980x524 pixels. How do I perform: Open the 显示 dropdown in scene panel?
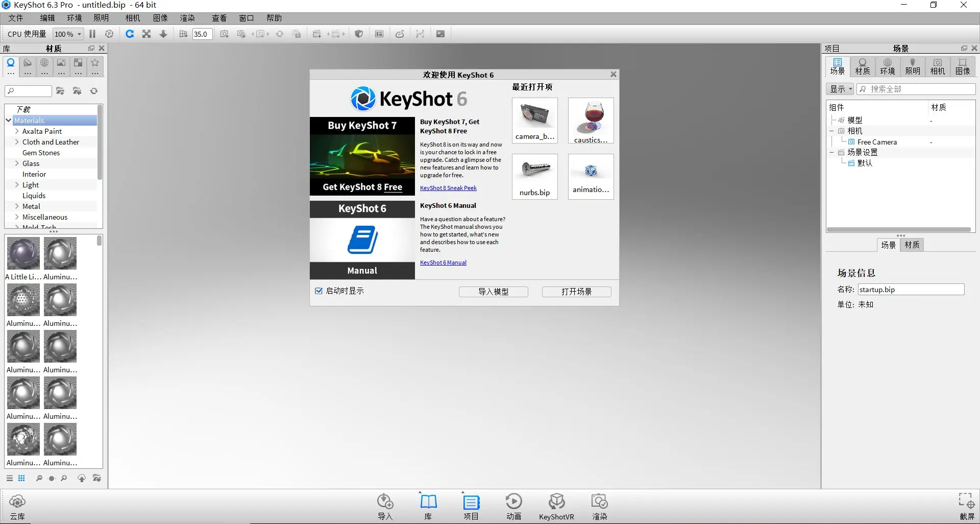840,89
